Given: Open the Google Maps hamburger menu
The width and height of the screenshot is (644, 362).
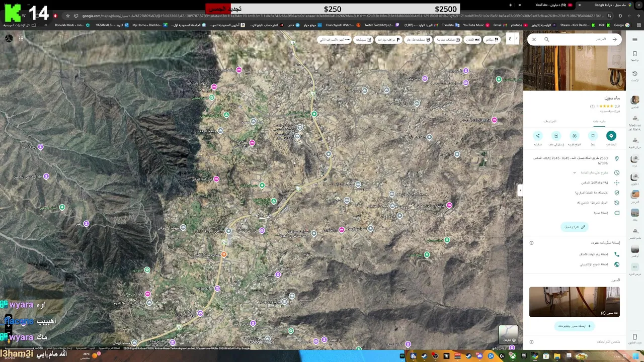Looking at the screenshot, I should pyautogui.click(x=635, y=39).
